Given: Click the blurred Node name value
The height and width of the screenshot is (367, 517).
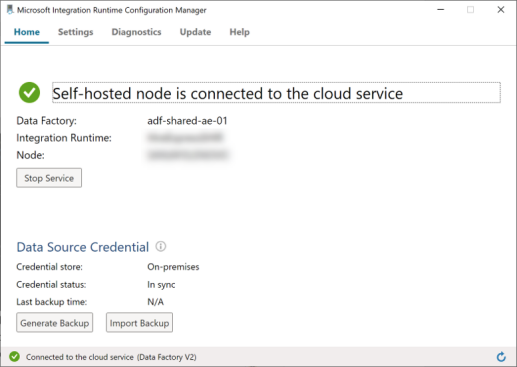Looking at the screenshot, I should point(188,155).
